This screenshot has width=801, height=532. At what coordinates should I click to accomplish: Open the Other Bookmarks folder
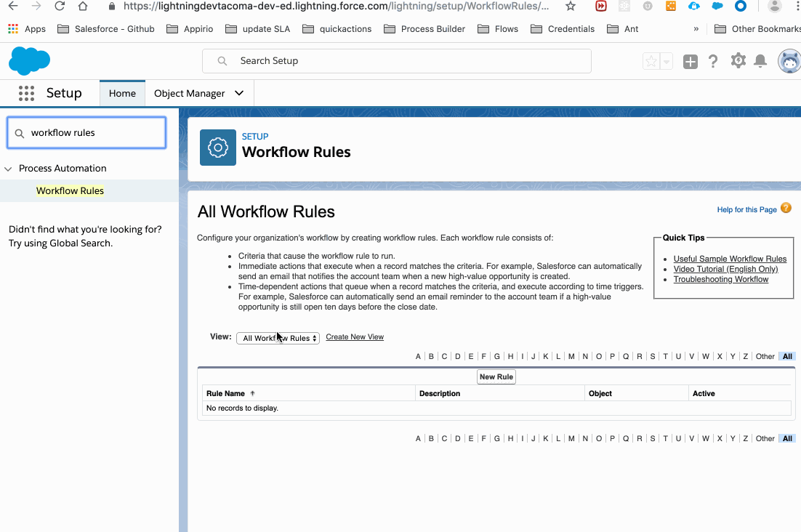tap(757, 29)
